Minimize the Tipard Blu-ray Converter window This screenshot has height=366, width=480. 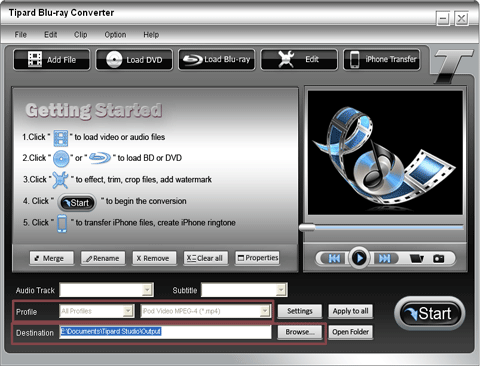[443, 18]
